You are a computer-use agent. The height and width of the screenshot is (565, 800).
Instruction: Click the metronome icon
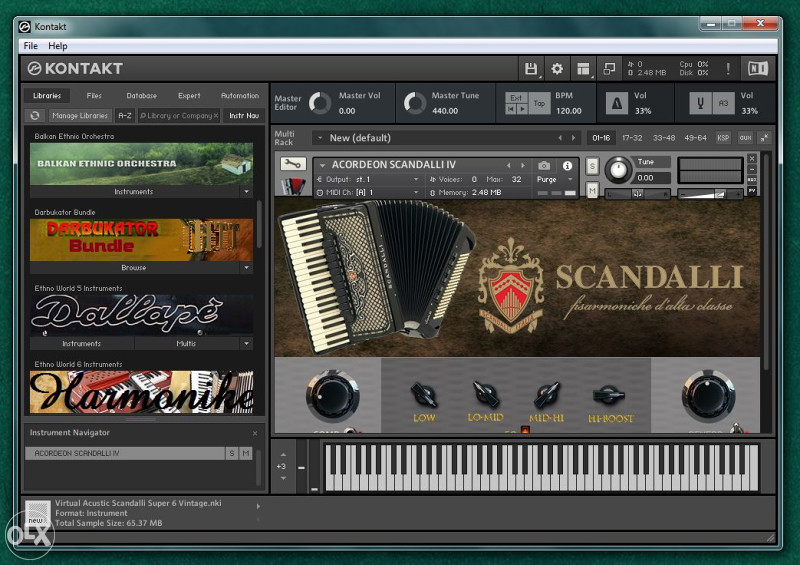coord(616,103)
